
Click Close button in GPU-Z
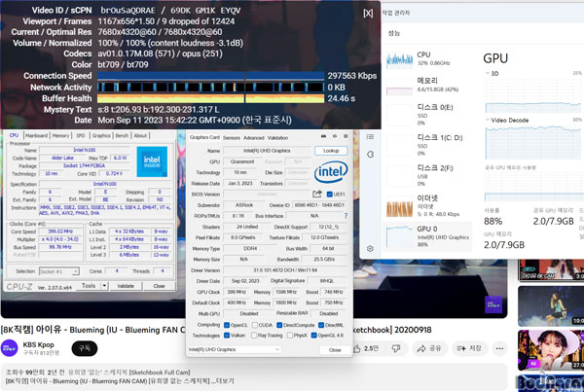pyautogui.click(x=335, y=350)
